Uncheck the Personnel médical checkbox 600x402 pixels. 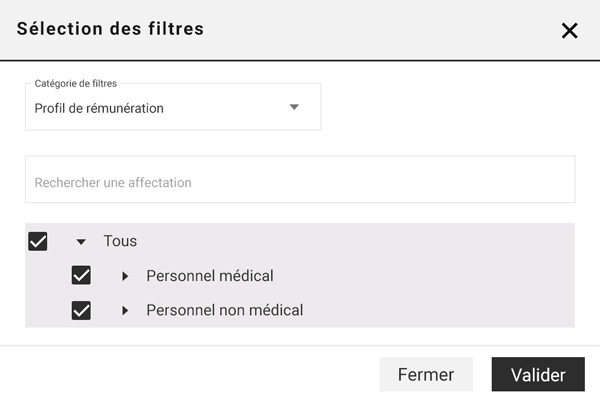pyautogui.click(x=81, y=276)
